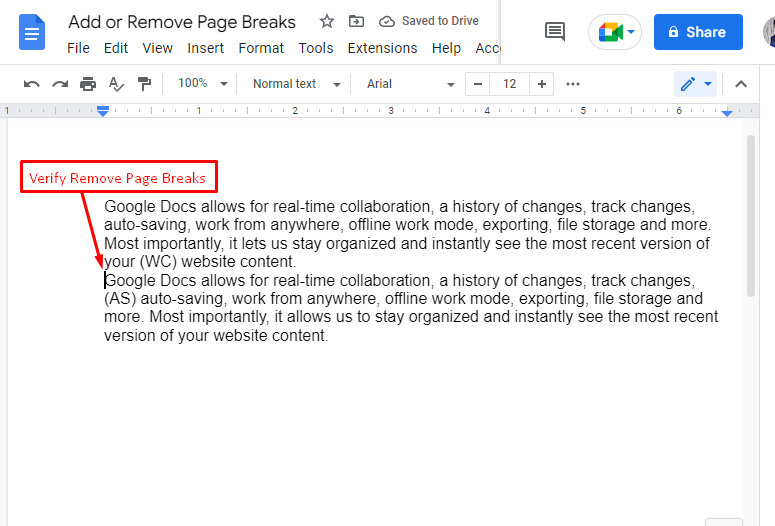Click the text "your (WC) website content."
Screen dimensions: 775x526
[200, 262]
